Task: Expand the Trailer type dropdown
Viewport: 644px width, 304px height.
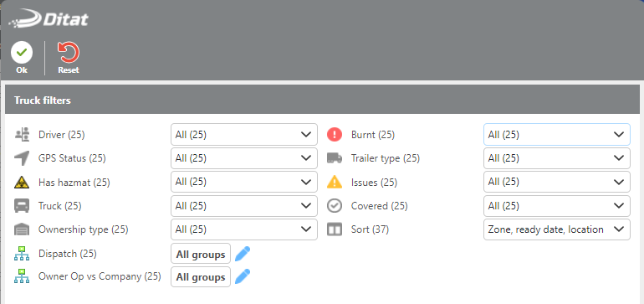Action: (556, 158)
